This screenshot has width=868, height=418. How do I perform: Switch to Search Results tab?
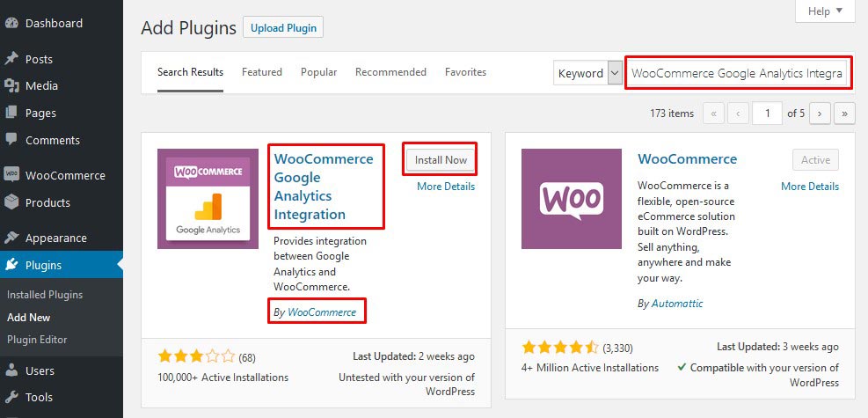(191, 72)
